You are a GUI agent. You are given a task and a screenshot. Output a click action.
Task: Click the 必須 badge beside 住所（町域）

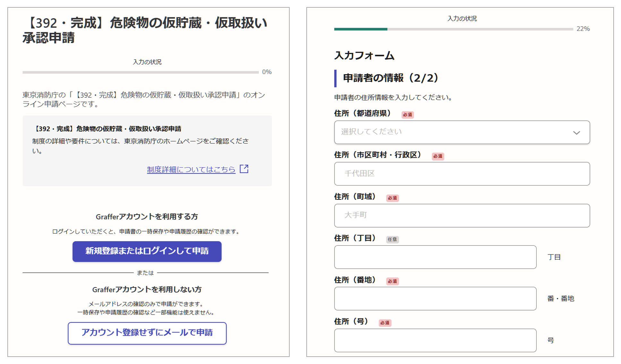coord(392,198)
